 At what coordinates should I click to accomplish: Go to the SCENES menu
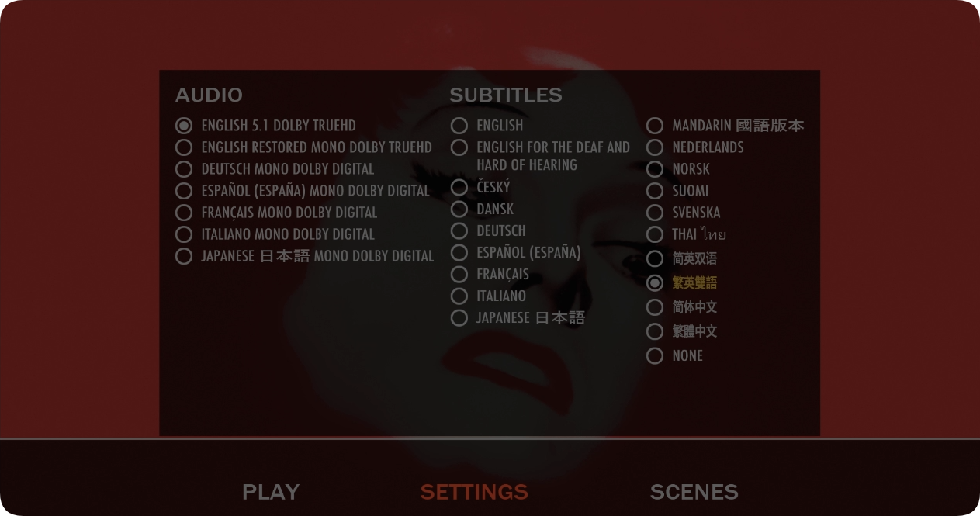click(694, 492)
